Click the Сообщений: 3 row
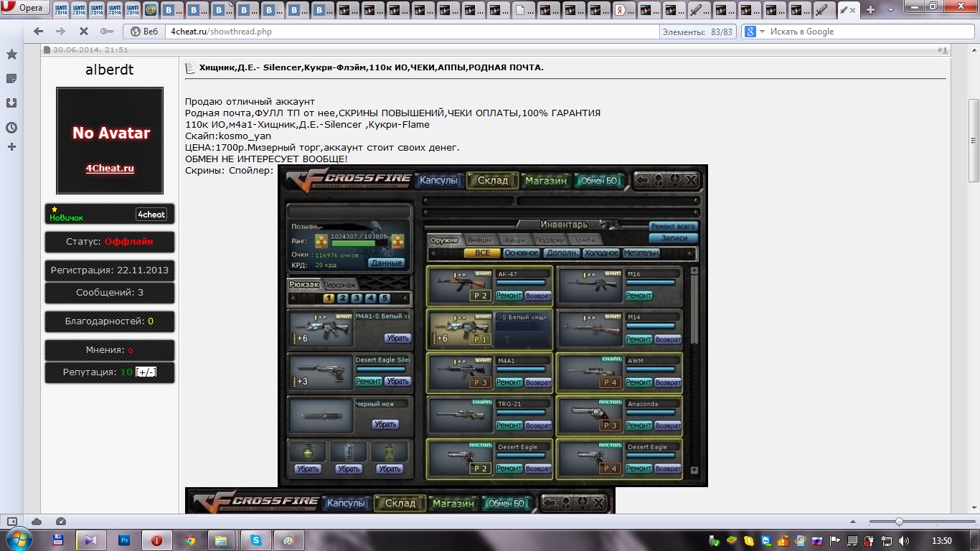This screenshot has height=551, width=980. pos(110,293)
